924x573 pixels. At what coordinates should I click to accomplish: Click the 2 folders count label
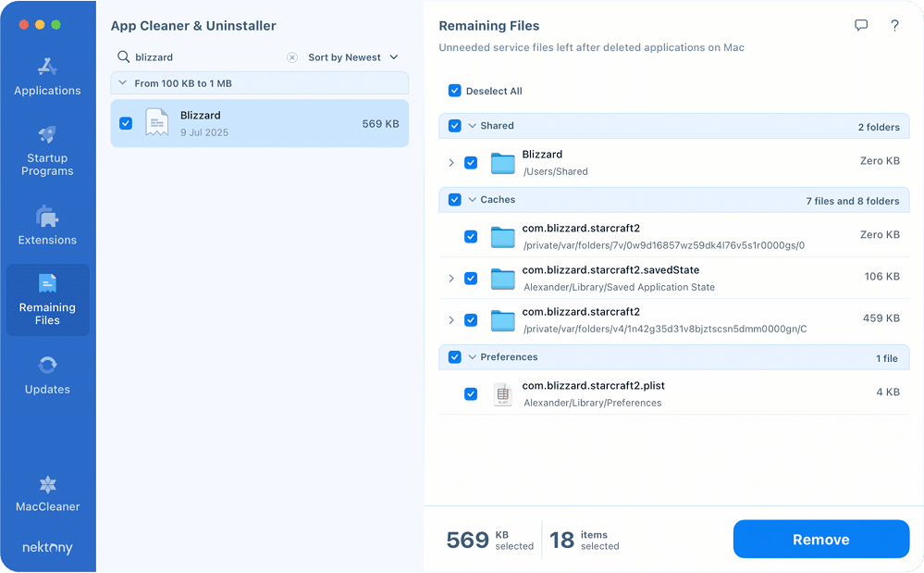coord(879,128)
